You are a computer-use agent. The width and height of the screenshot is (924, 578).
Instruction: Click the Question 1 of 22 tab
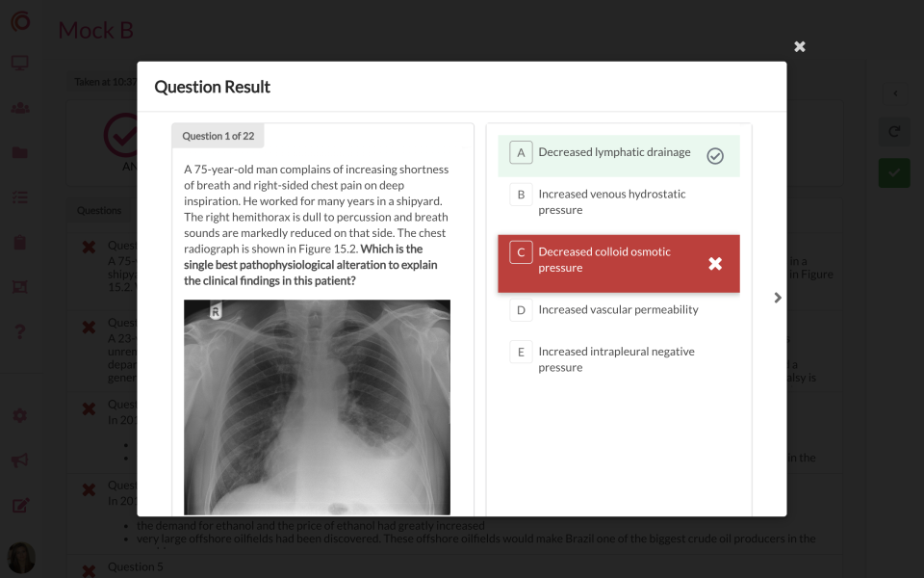point(218,136)
